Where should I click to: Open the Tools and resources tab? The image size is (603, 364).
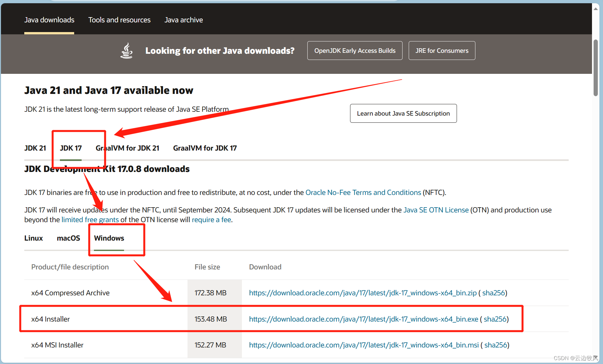119,20
